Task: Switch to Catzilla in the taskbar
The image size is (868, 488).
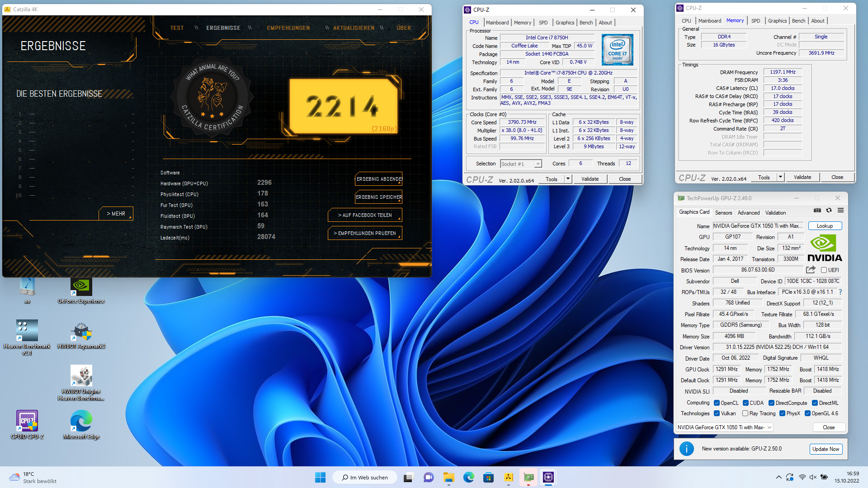Action: [x=509, y=477]
